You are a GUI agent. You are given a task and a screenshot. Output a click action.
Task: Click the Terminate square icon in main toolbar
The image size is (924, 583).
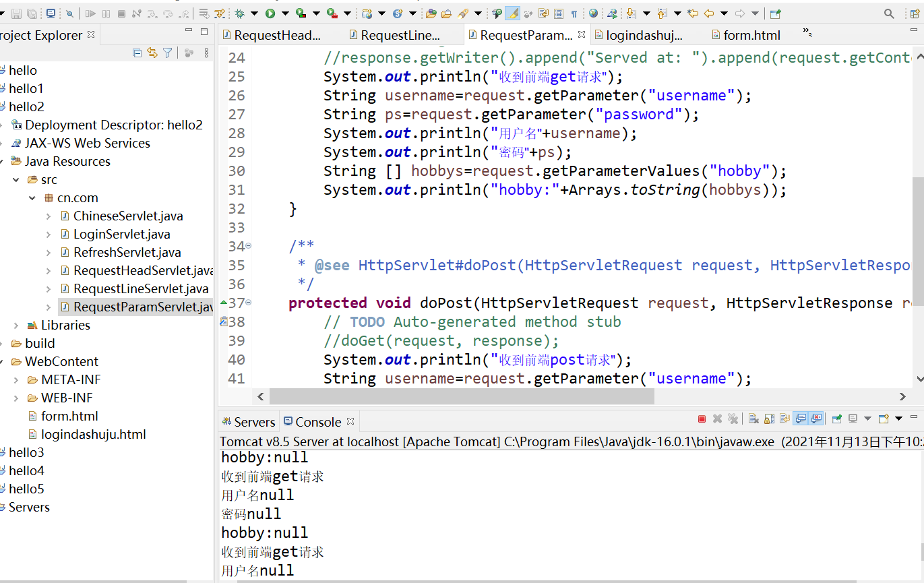(121, 13)
